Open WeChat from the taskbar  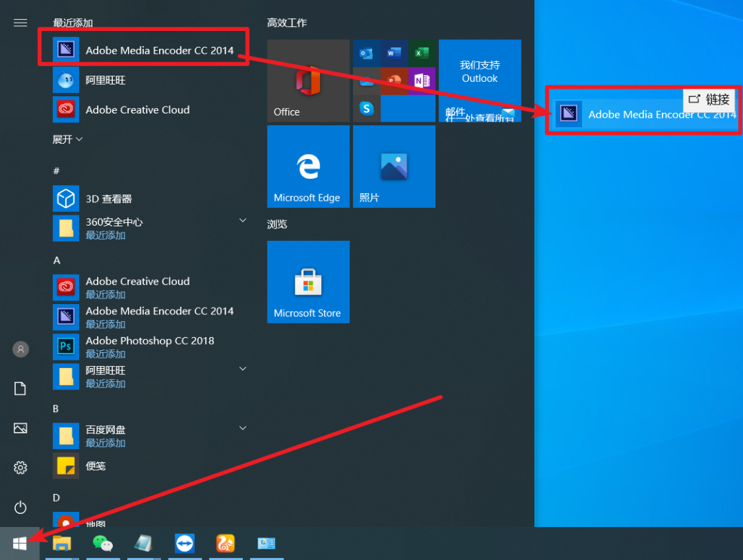(x=103, y=543)
